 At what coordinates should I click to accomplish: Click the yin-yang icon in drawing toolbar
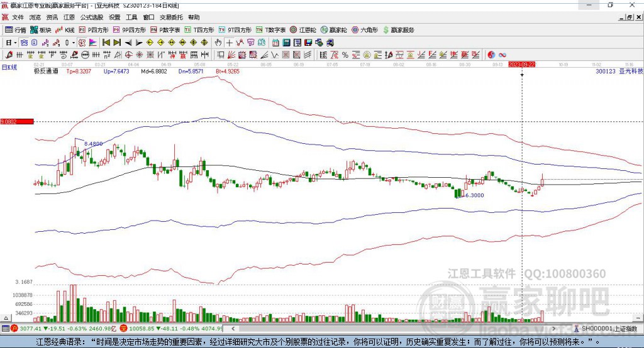(491, 55)
